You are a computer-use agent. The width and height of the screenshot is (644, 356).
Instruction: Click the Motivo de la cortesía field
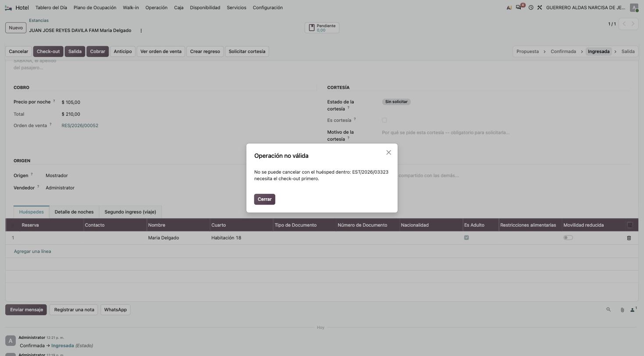(x=505, y=132)
